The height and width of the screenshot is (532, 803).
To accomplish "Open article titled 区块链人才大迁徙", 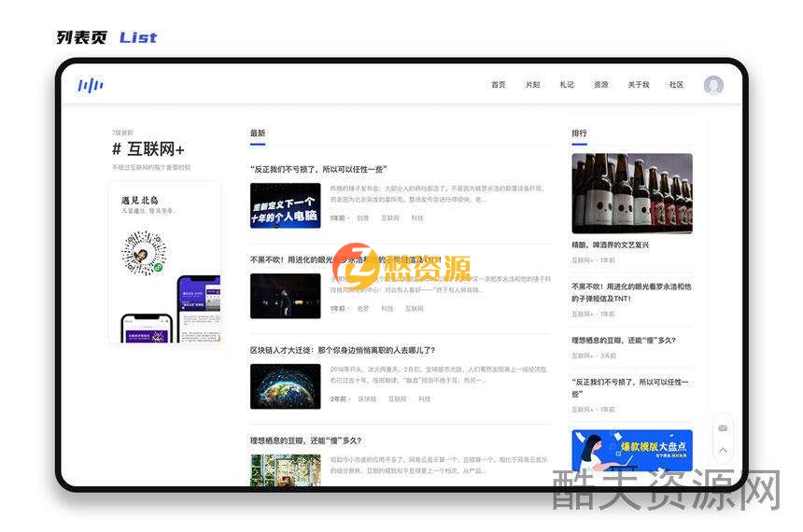I will tap(342, 350).
